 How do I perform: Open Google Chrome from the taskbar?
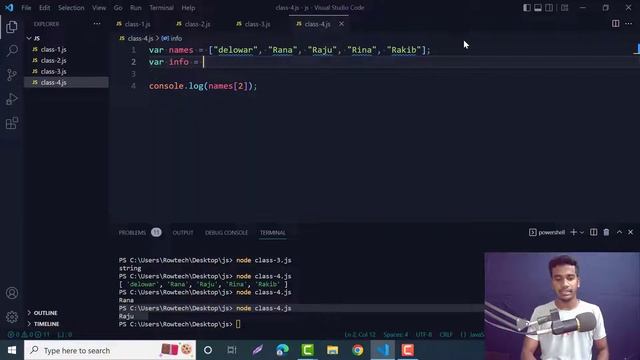coord(358,350)
